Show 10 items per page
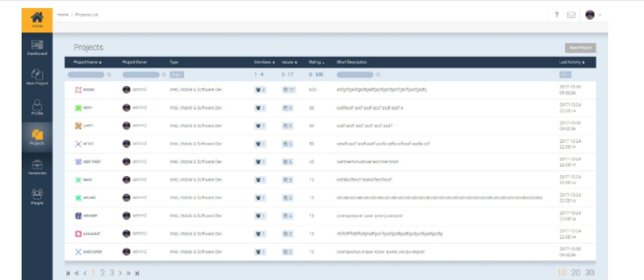This screenshot has height=280, width=644. [562, 273]
